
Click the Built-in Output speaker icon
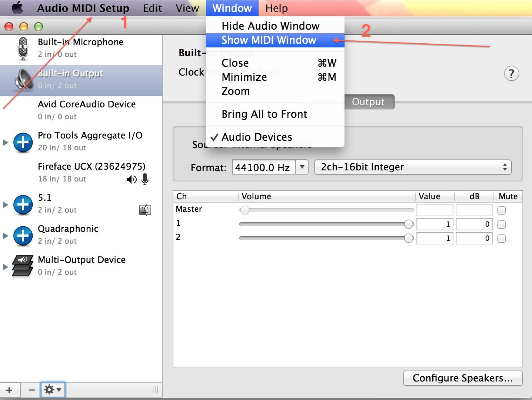(24, 80)
